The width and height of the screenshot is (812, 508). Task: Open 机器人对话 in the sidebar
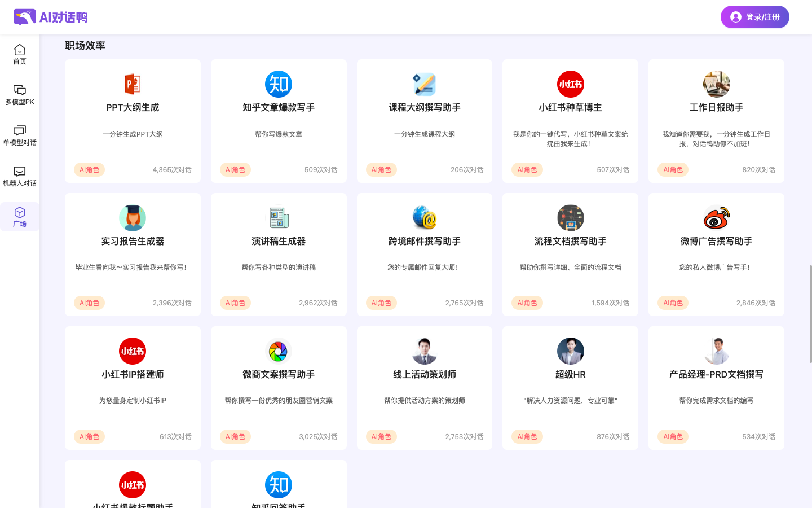[20, 176]
